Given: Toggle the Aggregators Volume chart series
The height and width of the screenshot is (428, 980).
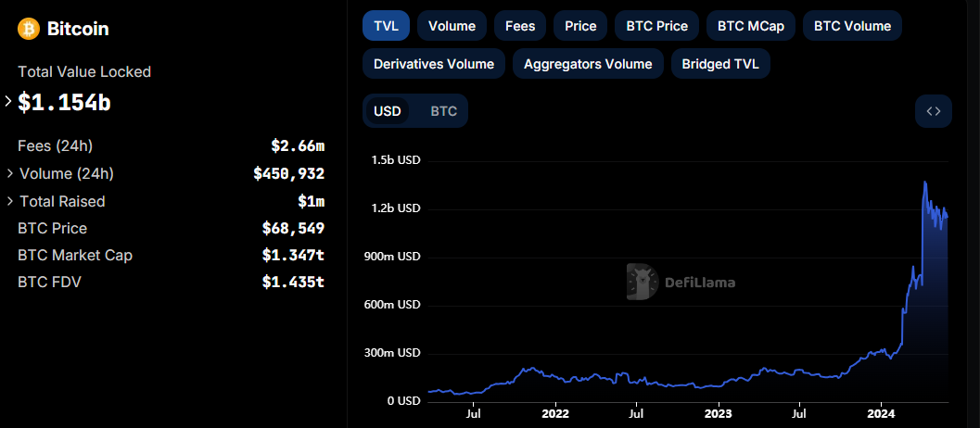Looking at the screenshot, I should click(x=588, y=64).
